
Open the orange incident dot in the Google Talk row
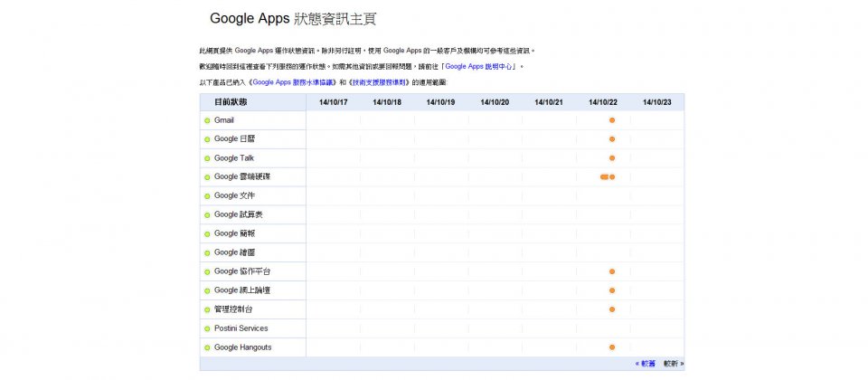click(612, 157)
